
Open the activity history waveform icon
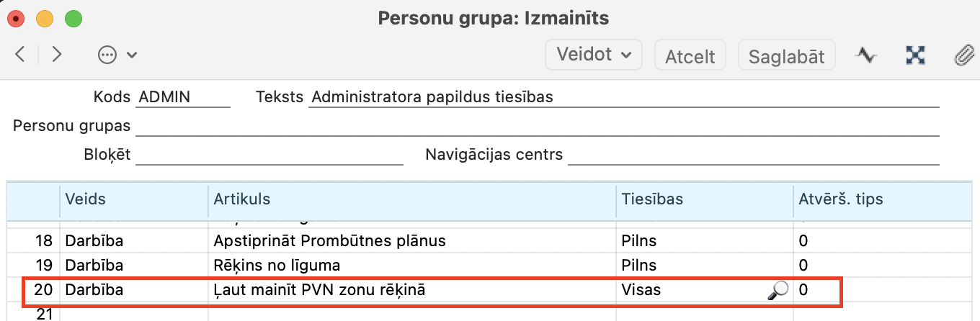(865, 55)
